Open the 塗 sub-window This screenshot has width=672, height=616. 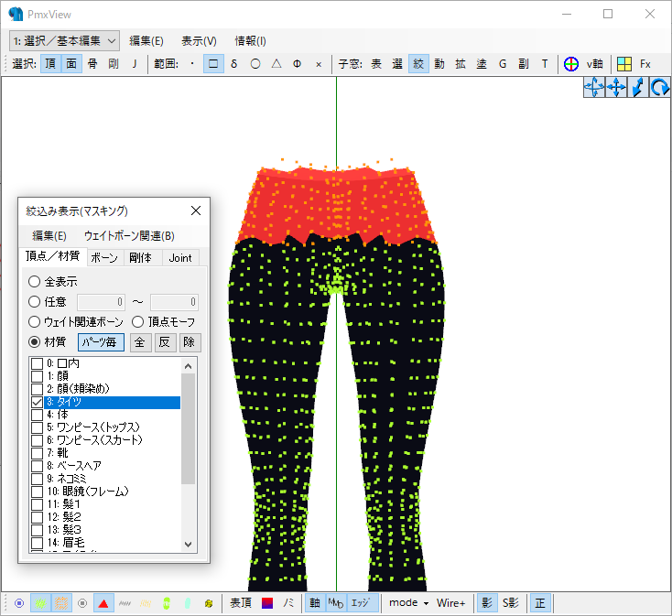point(482,64)
